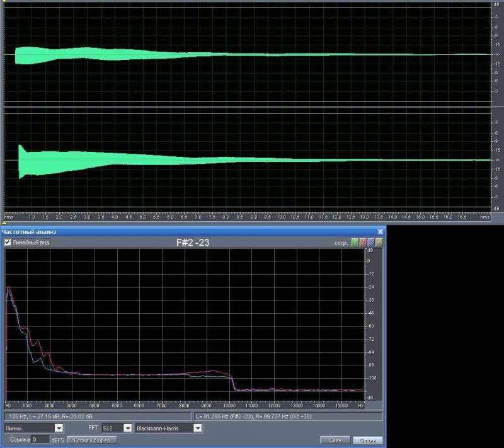This screenshot has width=504, height=448.
Task: Save the spectrum to hold slot 4 (yellow)
Action: click(379, 243)
